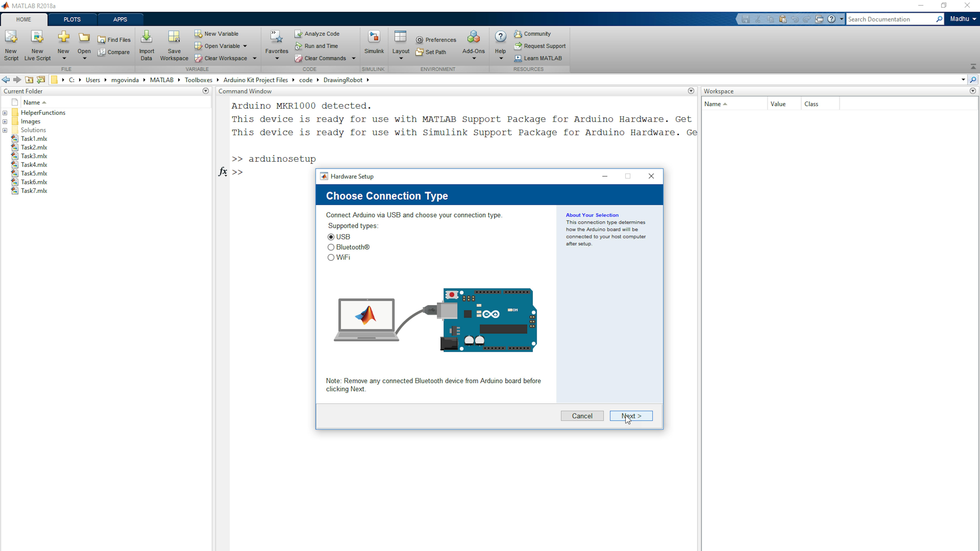Click Run and Time
This screenshot has width=980, height=551.
coord(316,46)
